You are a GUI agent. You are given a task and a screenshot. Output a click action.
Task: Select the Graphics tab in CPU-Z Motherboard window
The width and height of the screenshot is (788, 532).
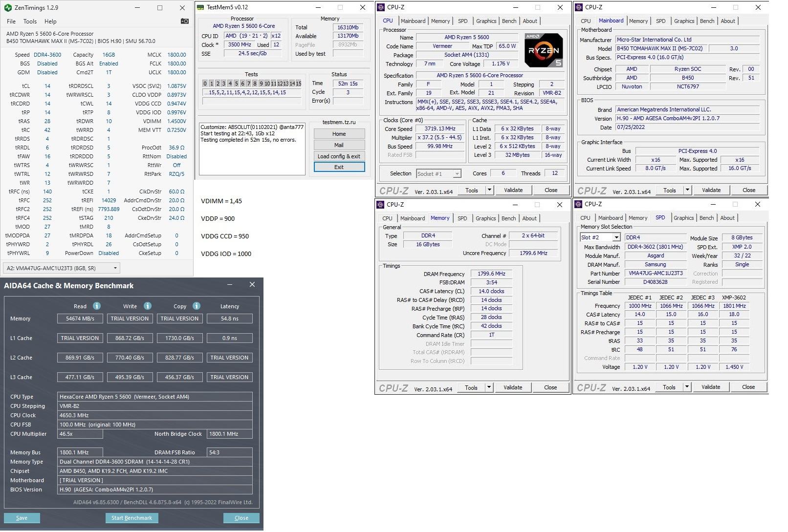click(684, 21)
